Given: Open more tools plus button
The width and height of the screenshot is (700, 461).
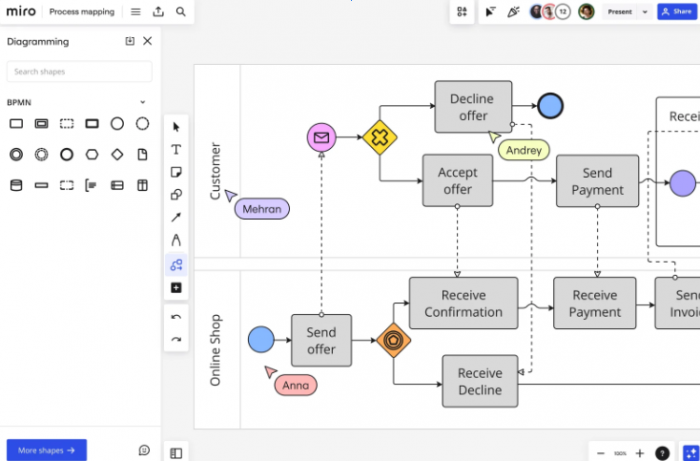Looking at the screenshot, I should coord(176,288).
